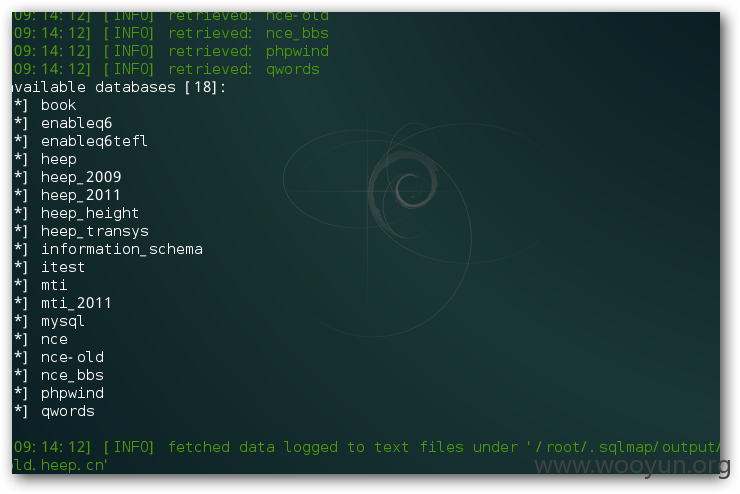Click the '/root/.sqlmap/output/' path text
Image resolution: width=740 pixels, height=494 pixels.
[x=628, y=447]
